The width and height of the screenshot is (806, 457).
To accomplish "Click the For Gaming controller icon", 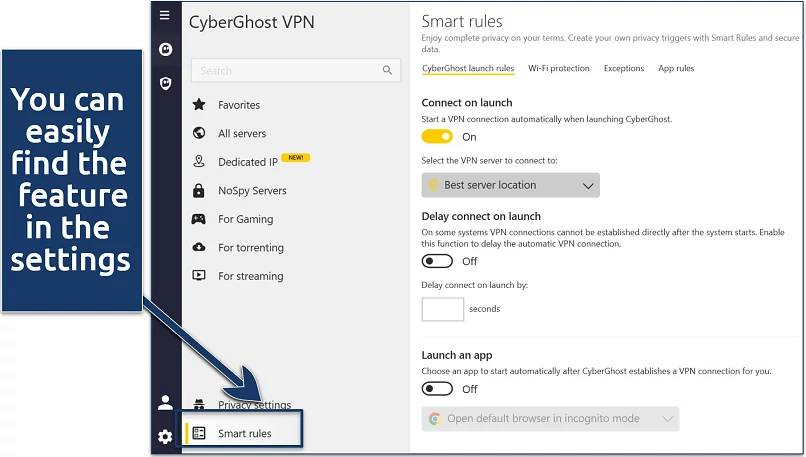I will (198, 219).
